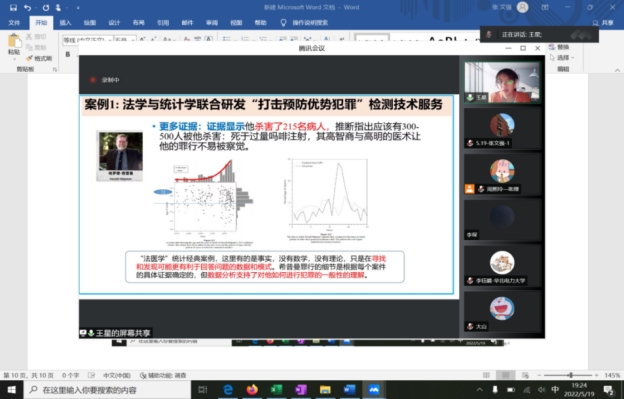This screenshot has height=399, width=624.
Task: Open File Explorer folder icon on taskbar
Action: click(x=325, y=389)
